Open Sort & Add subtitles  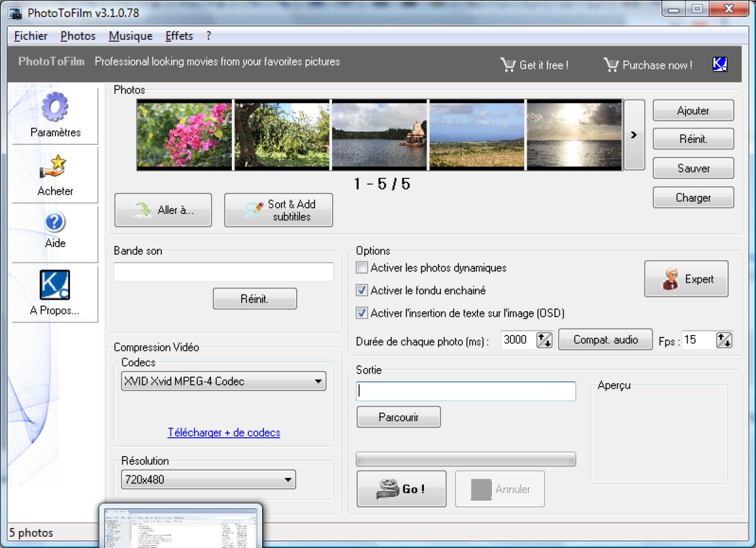point(278,210)
